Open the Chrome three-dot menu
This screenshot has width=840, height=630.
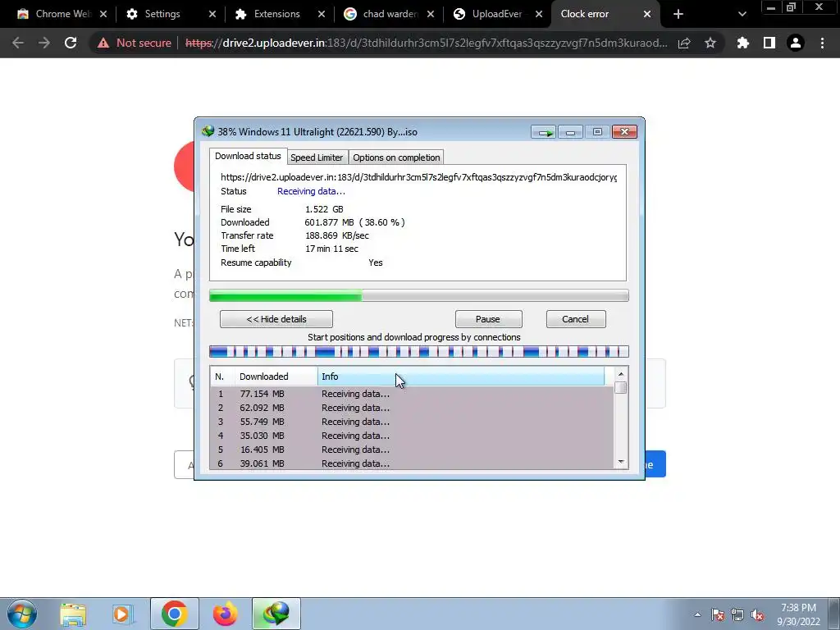point(822,43)
